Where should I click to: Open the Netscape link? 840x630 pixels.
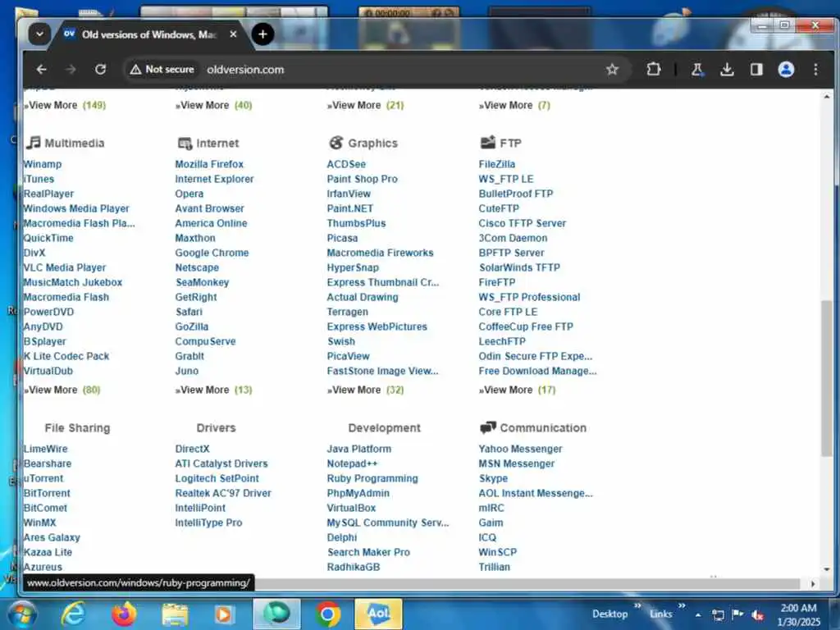[197, 267]
